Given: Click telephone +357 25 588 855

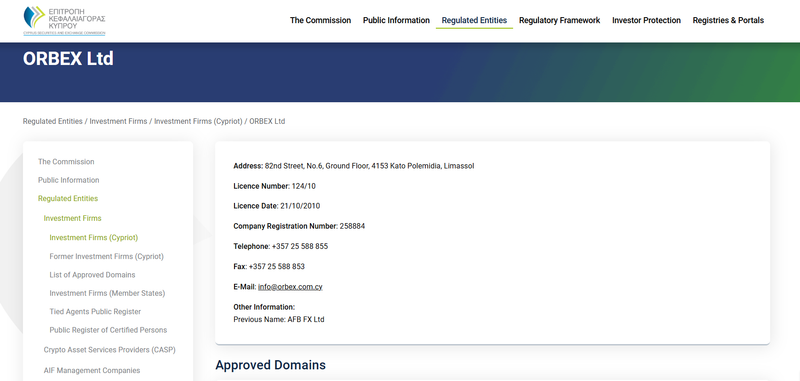Looking at the screenshot, I should (x=300, y=246).
